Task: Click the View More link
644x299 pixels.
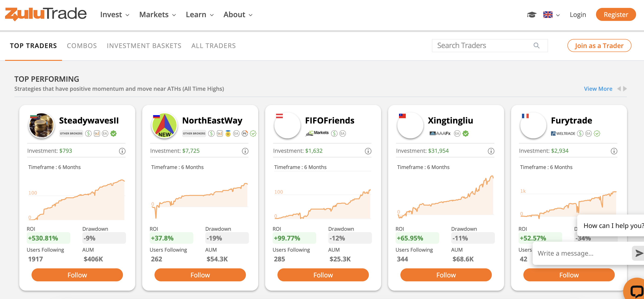Action: (x=598, y=89)
